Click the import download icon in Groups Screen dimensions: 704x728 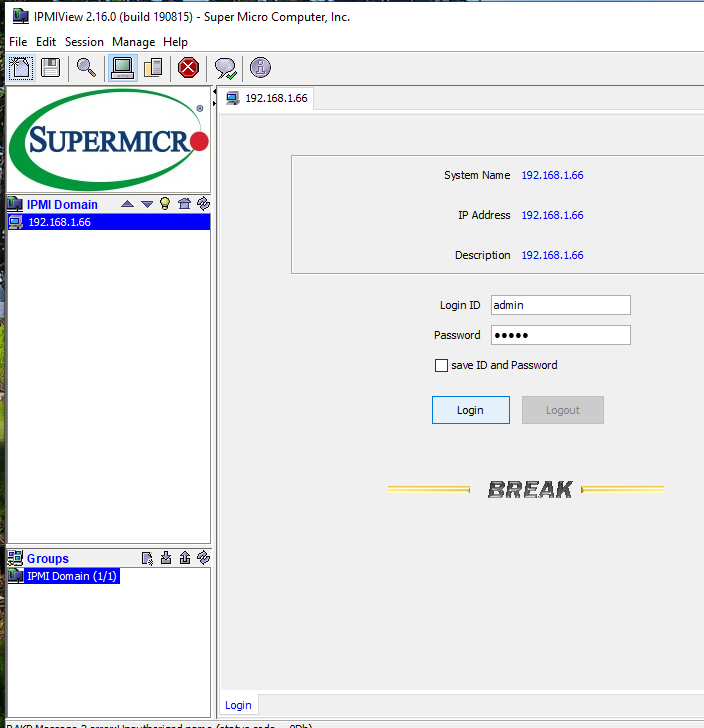(166, 558)
